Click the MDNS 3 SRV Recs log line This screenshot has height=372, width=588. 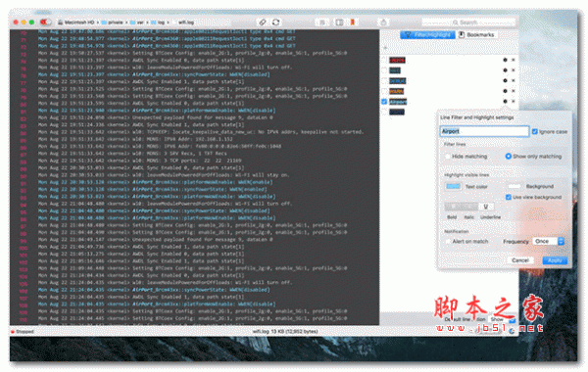[x=132, y=154]
